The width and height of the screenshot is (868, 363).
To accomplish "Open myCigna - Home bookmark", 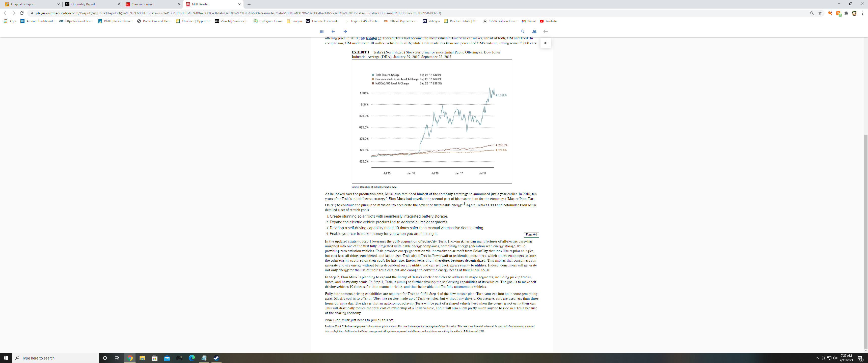I will pos(268,21).
